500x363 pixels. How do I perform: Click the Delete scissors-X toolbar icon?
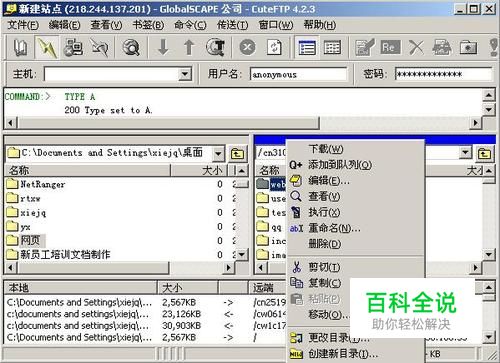point(416,48)
